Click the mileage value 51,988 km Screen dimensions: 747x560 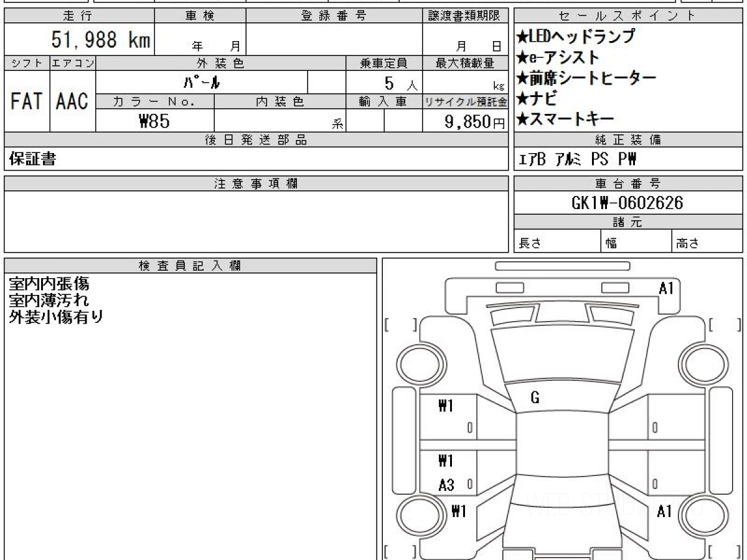point(100,40)
